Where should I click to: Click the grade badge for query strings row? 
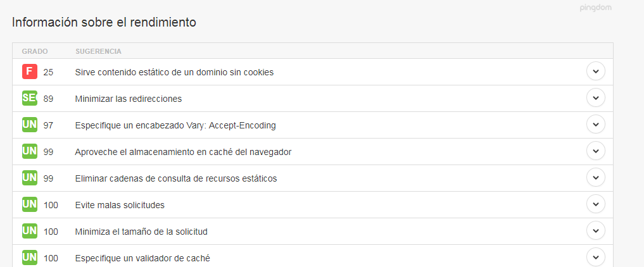pos(30,178)
